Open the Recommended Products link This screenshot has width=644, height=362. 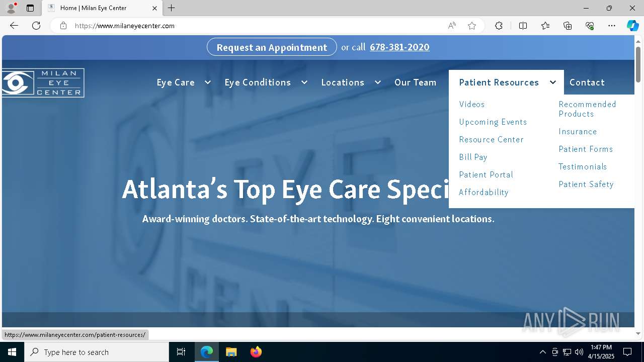pyautogui.click(x=587, y=109)
